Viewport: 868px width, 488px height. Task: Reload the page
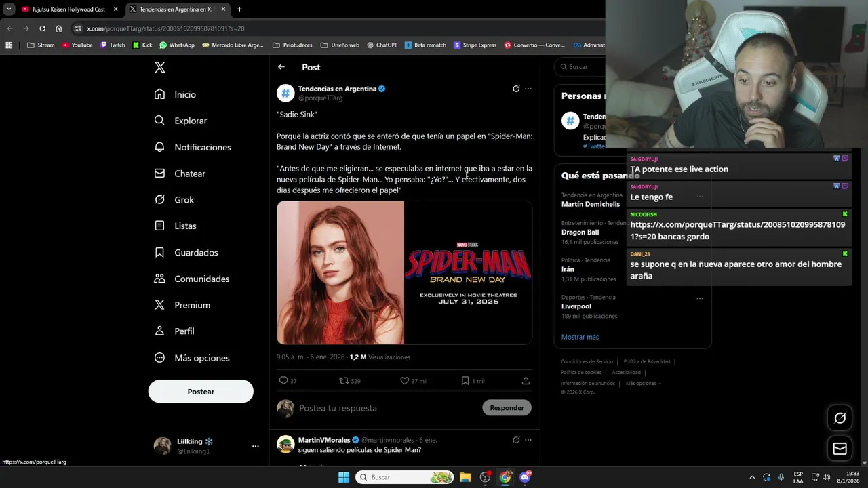pos(42,28)
